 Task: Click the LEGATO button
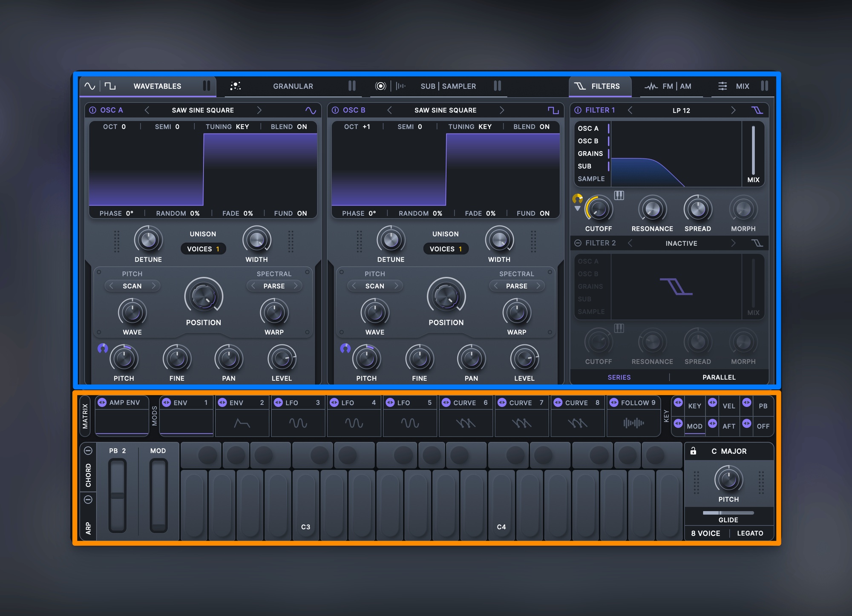[x=750, y=533]
